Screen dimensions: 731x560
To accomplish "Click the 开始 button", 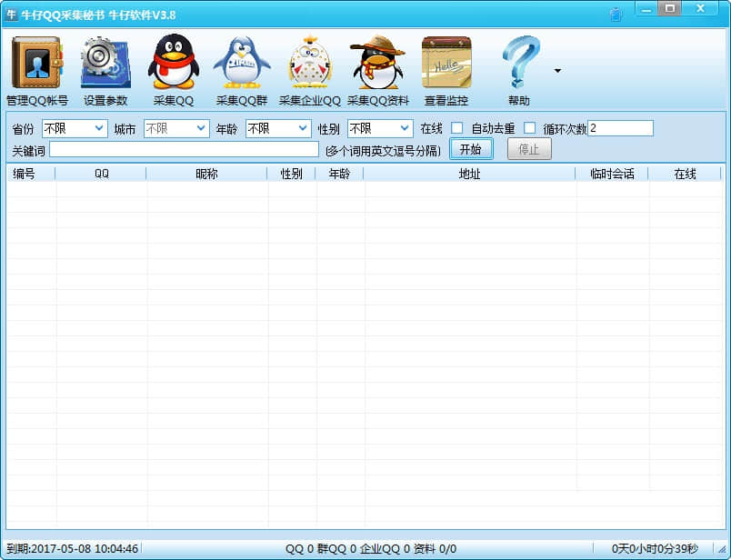I will [x=471, y=149].
